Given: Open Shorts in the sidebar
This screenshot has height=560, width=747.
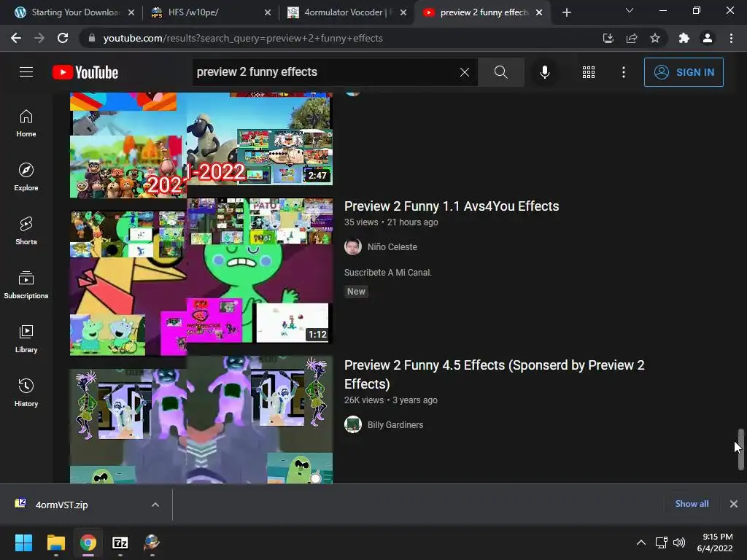Looking at the screenshot, I should [x=26, y=231].
